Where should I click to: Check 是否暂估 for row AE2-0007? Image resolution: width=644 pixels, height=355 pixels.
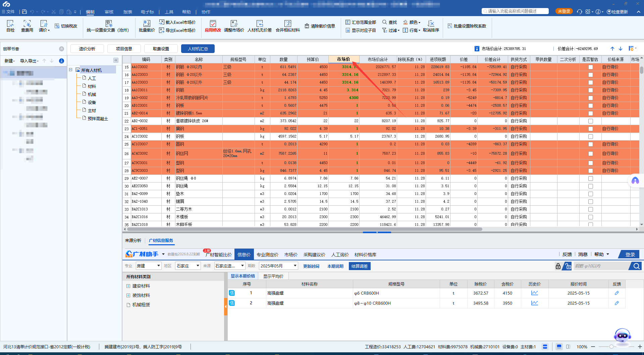tap(591, 179)
